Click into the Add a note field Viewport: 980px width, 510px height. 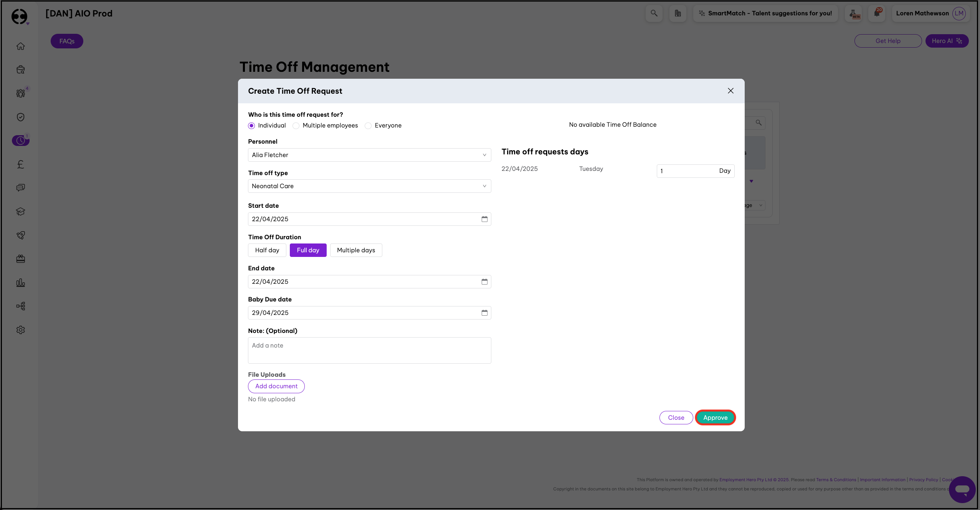pyautogui.click(x=369, y=350)
